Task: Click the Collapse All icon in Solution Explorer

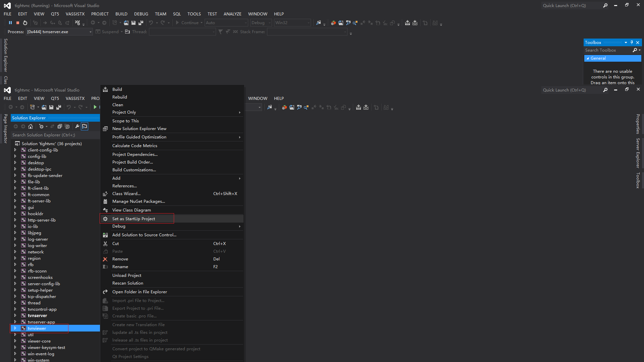Action: click(60, 126)
